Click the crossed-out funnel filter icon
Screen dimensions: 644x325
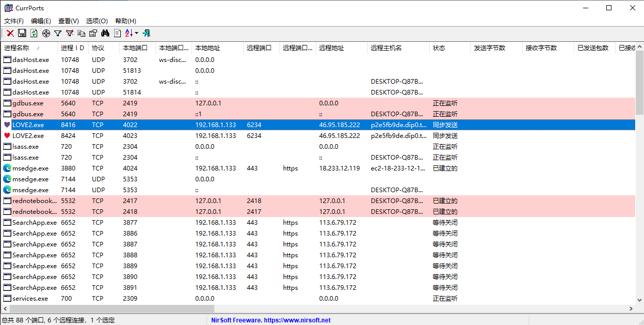(x=70, y=33)
